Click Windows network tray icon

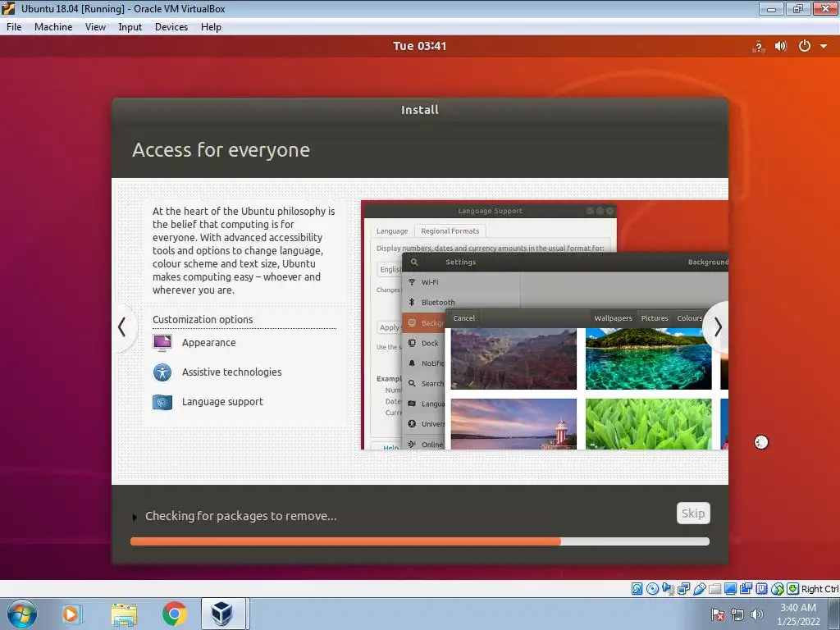pos(737,614)
